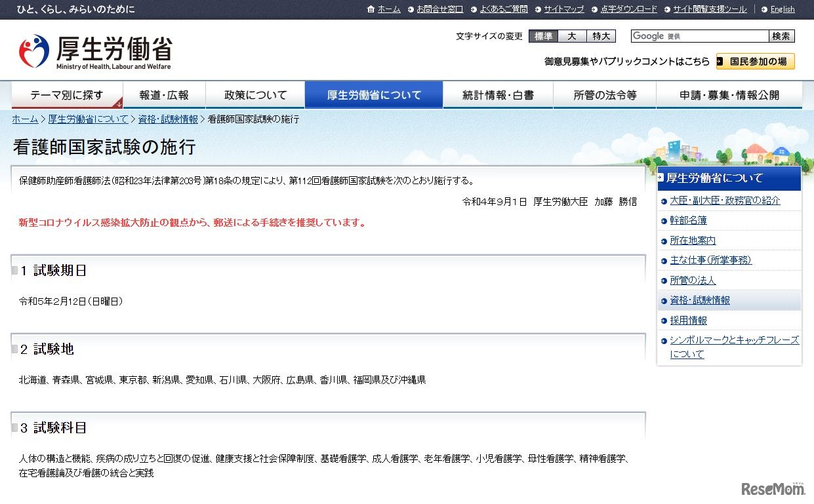Click the Ministry of Health, Labour and Welfare logo

point(96,52)
